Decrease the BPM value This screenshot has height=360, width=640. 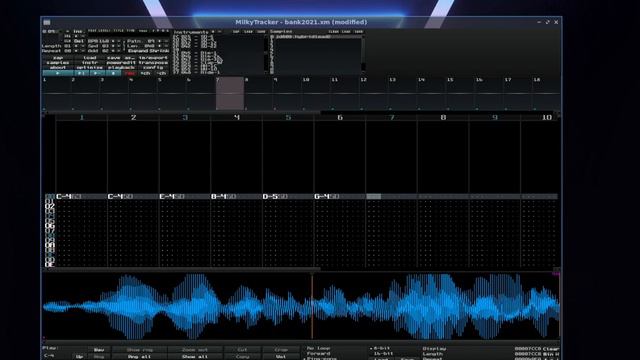pos(119,41)
